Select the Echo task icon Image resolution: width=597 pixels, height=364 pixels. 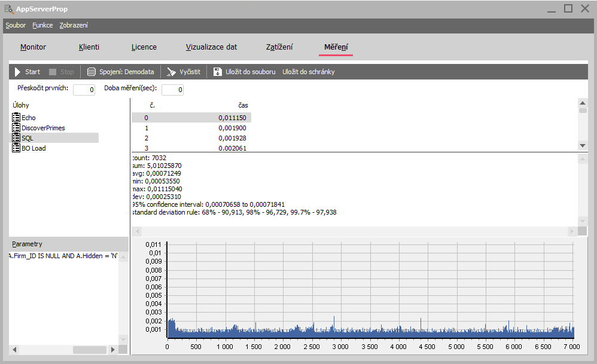click(16, 118)
